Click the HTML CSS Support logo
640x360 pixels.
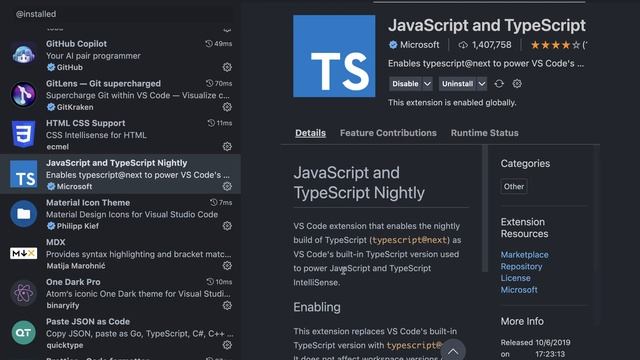point(24,134)
